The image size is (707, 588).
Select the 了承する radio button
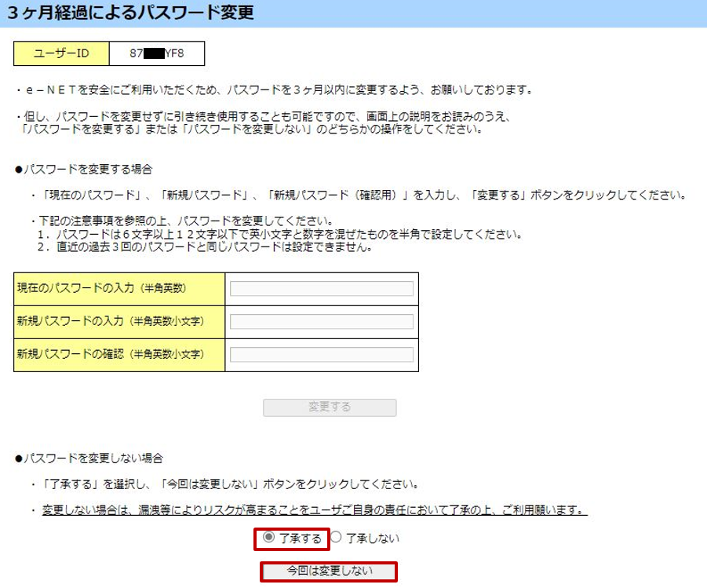(269, 538)
